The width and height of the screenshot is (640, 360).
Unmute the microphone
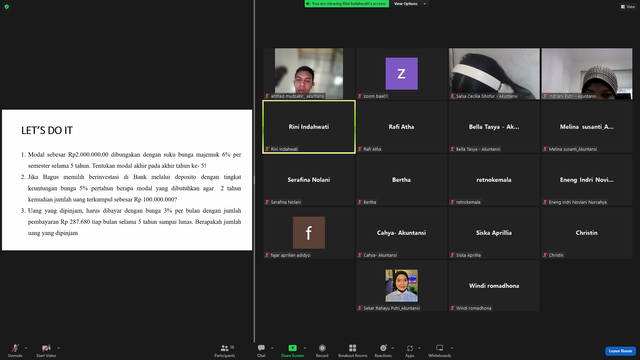pyautogui.click(x=15, y=350)
